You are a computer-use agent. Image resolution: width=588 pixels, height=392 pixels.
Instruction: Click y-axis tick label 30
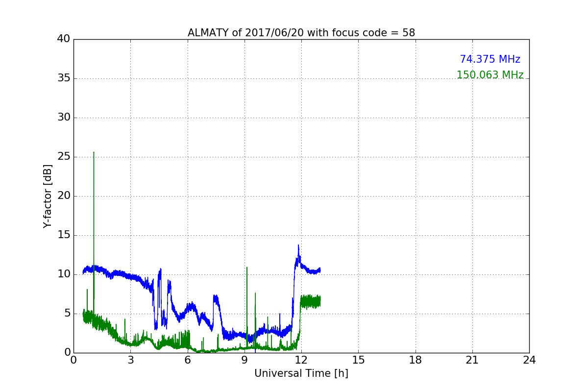coord(64,118)
